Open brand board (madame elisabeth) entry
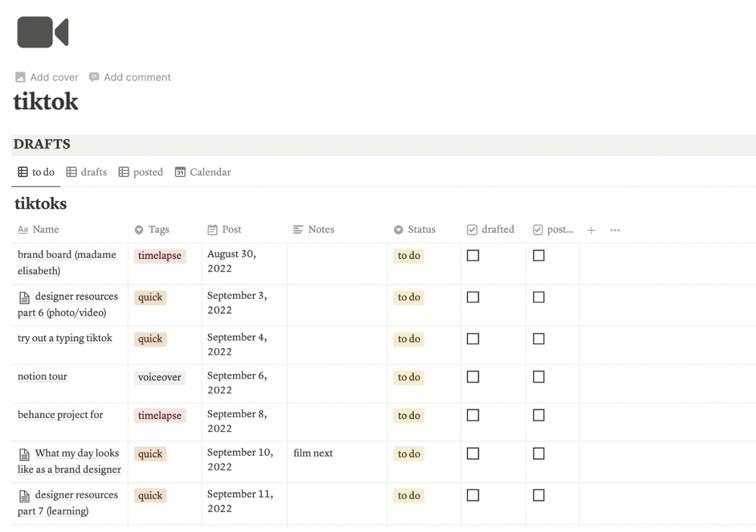 click(67, 262)
